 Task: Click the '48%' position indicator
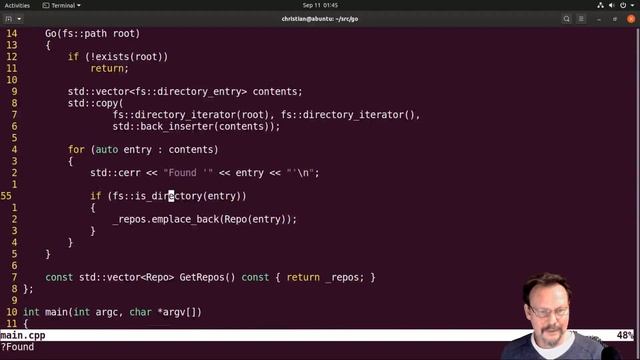[x=625, y=335]
